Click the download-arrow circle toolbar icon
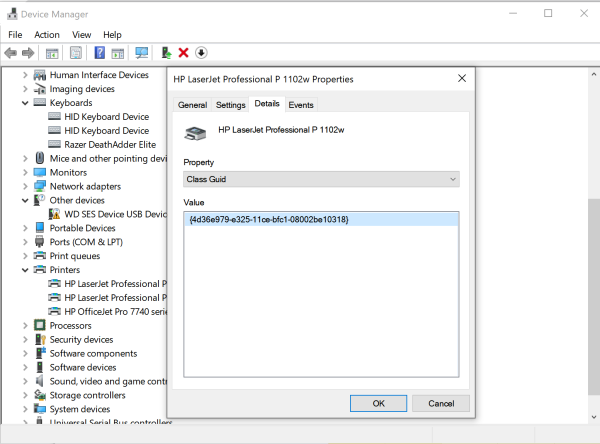 point(201,53)
